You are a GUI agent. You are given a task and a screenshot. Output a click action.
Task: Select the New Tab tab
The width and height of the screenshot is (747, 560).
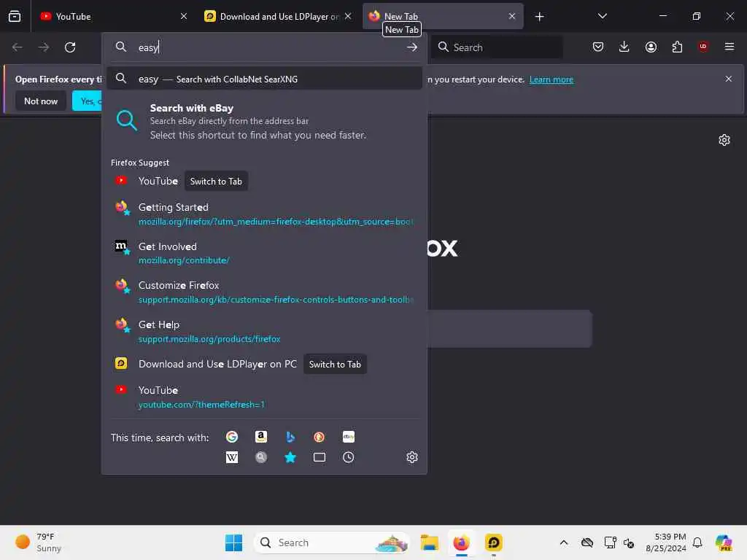(443, 16)
